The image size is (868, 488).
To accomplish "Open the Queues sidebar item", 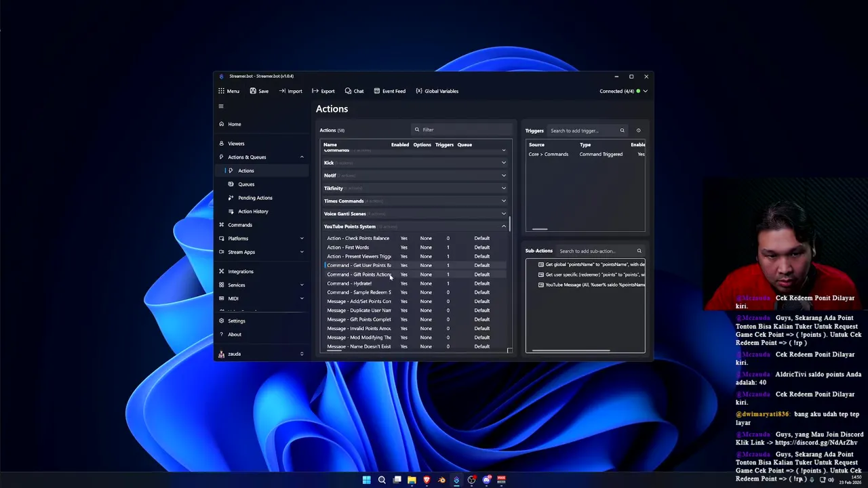I will (262, 184).
